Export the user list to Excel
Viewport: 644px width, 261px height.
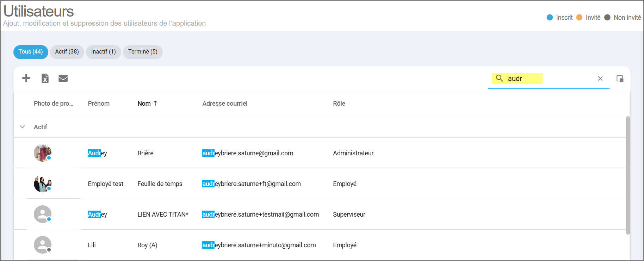click(x=45, y=78)
